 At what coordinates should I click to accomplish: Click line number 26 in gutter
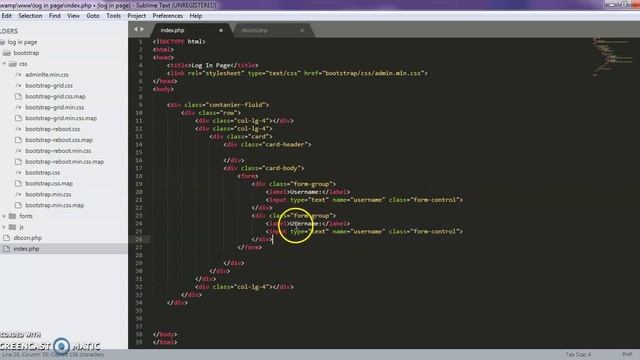coord(139,240)
